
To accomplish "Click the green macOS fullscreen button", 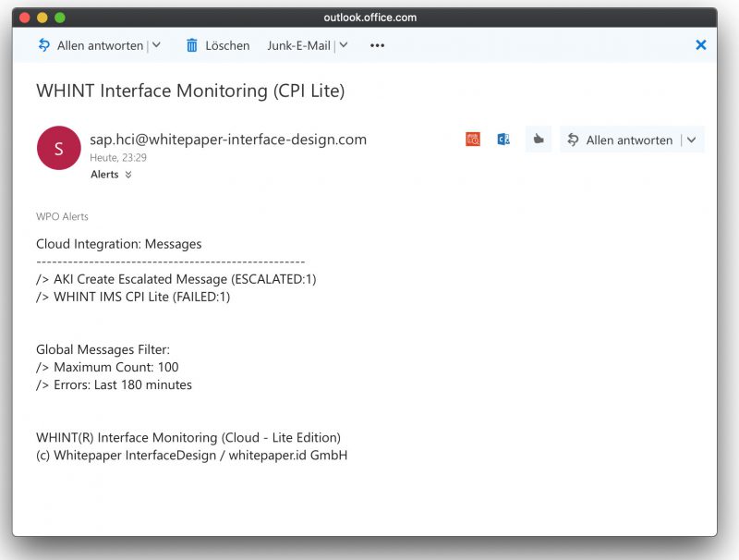I will click(60, 18).
